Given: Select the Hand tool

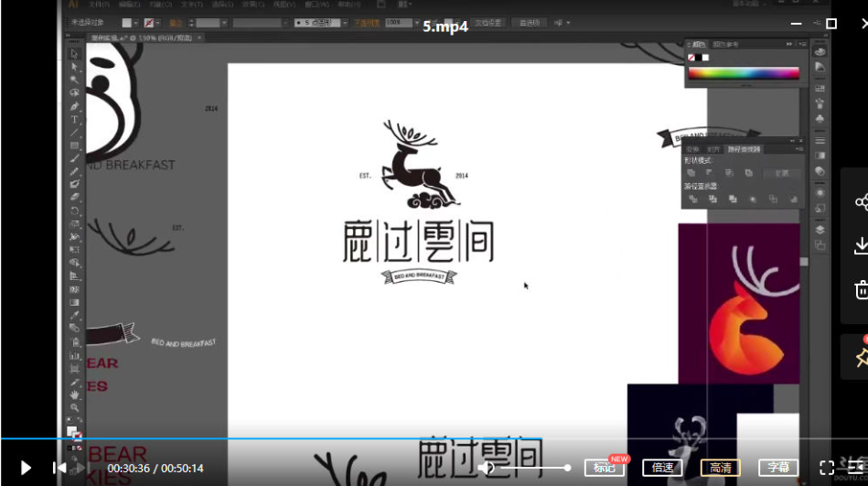Looking at the screenshot, I should 74,395.
